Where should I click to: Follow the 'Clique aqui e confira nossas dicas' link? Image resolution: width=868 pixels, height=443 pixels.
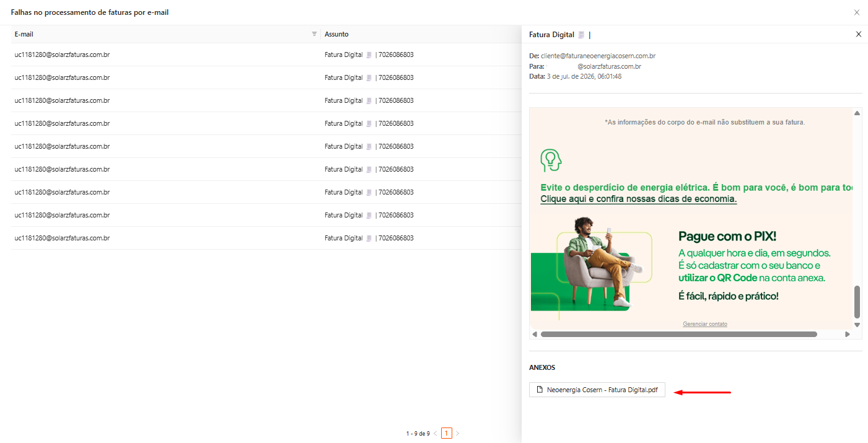(x=639, y=199)
